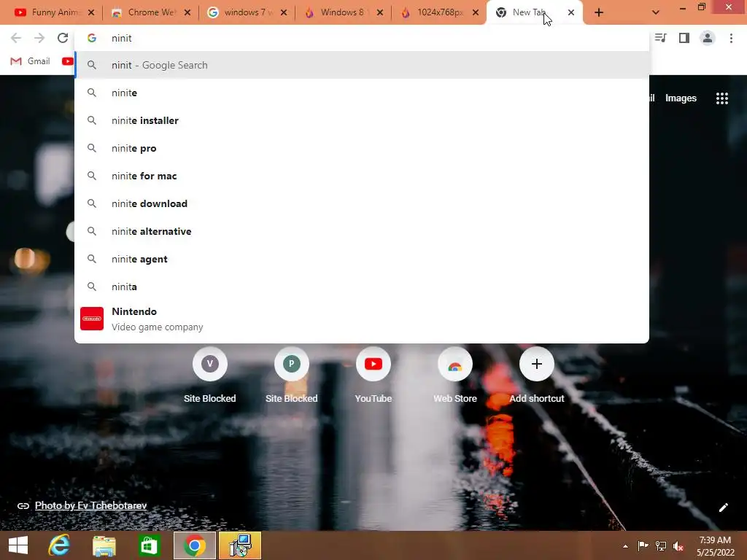Reload the page with the refresh icon

coord(63,38)
